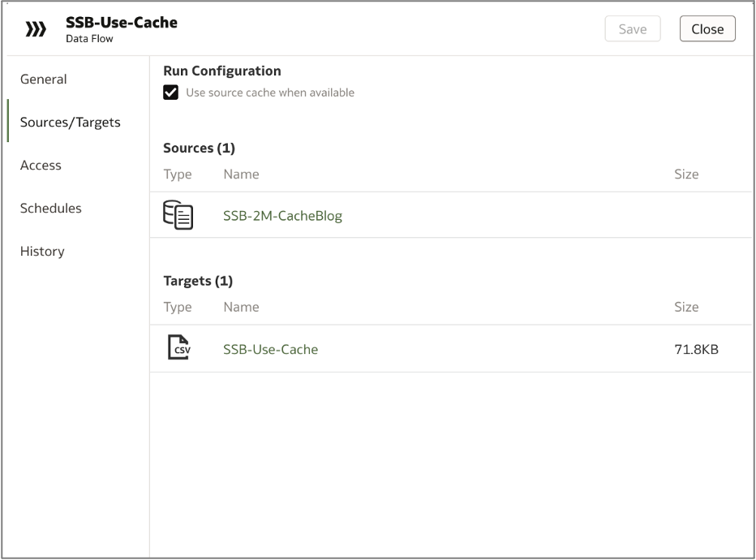The image size is (756, 560).
Task: View the Schedules section
Action: pyautogui.click(x=50, y=208)
